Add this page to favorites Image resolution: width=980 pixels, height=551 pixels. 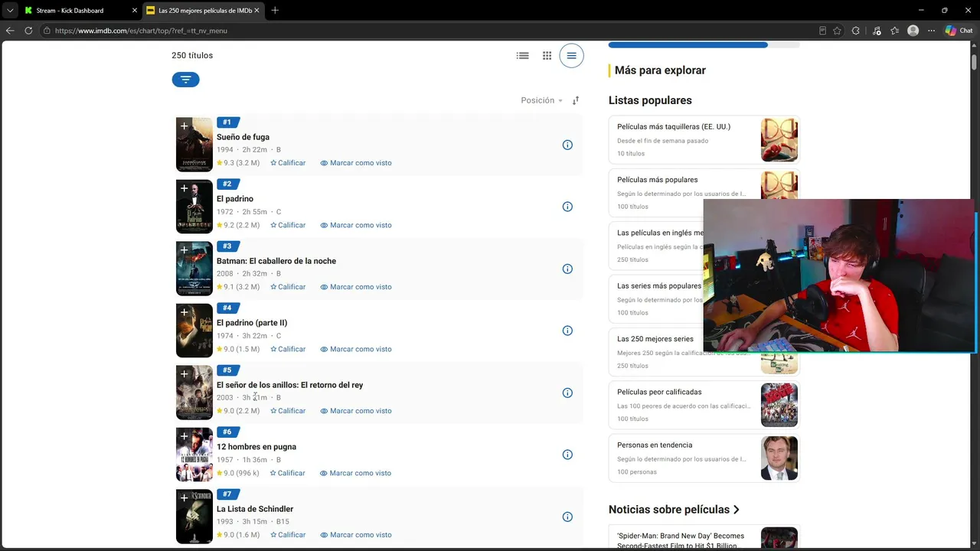(x=837, y=31)
